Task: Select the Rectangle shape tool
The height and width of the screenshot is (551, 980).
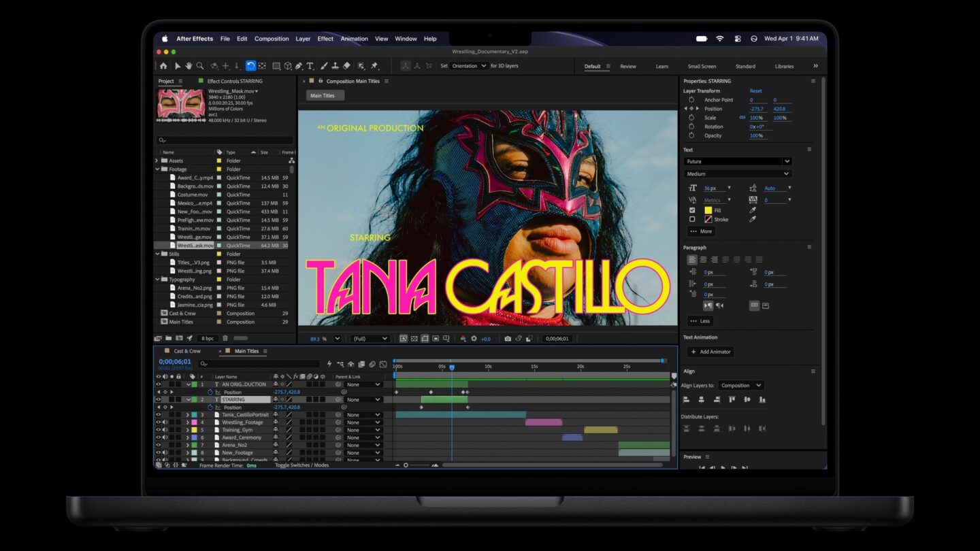Action: tap(276, 66)
